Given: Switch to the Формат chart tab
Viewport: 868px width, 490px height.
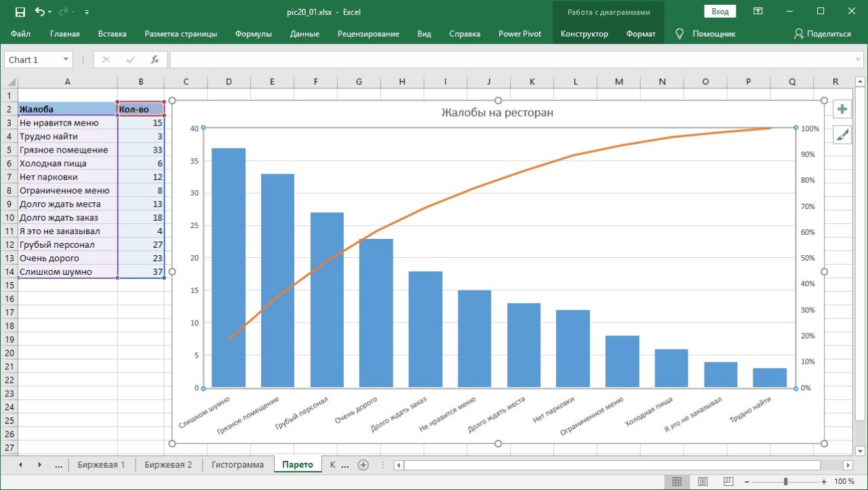Looking at the screenshot, I should [x=641, y=34].
